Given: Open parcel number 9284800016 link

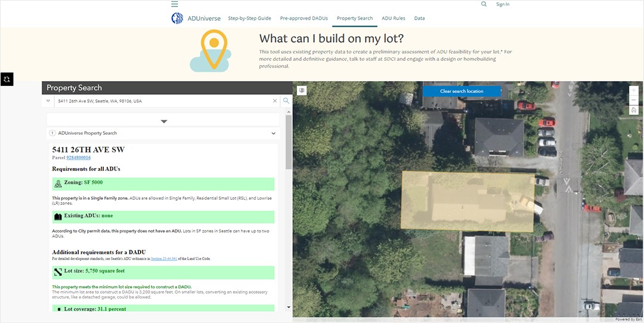Looking at the screenshot, I should click(78, 158).
